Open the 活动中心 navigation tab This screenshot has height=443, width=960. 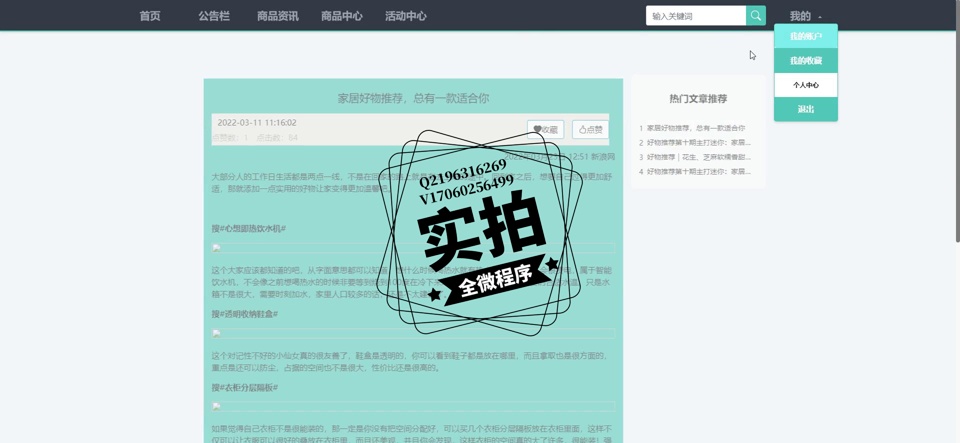click(405, 16)
